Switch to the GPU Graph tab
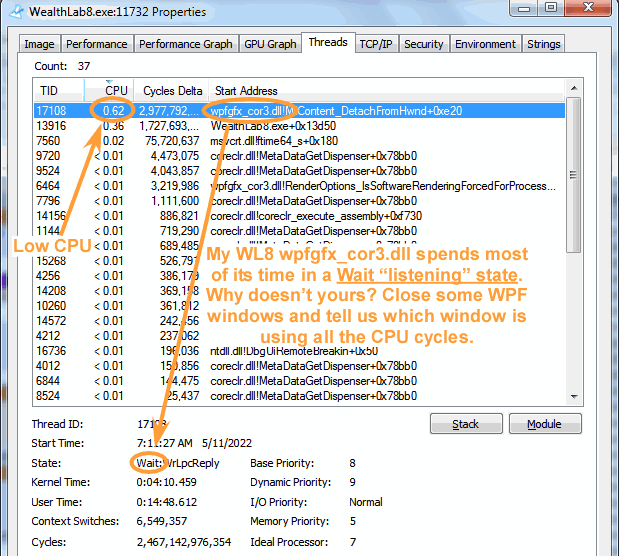Image resolution: width=619 pixels, height=556 pixels. tap(270, 44)
